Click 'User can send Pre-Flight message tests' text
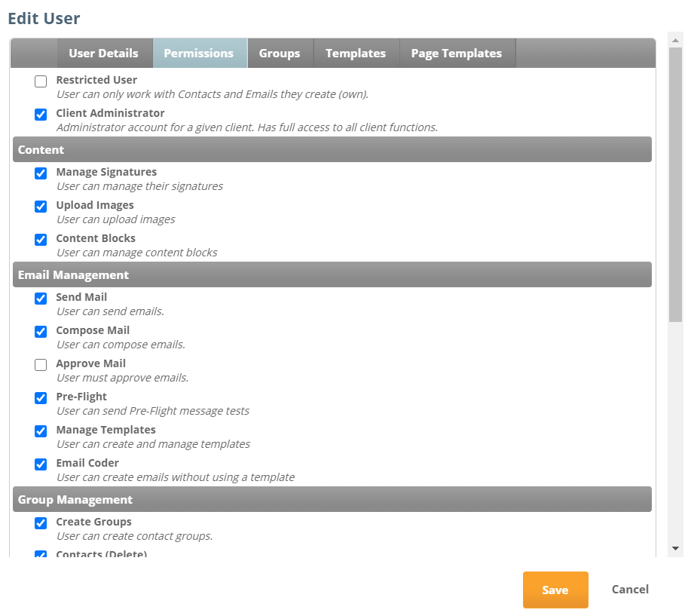Viewport: 691px width, 616px height. 153,411
